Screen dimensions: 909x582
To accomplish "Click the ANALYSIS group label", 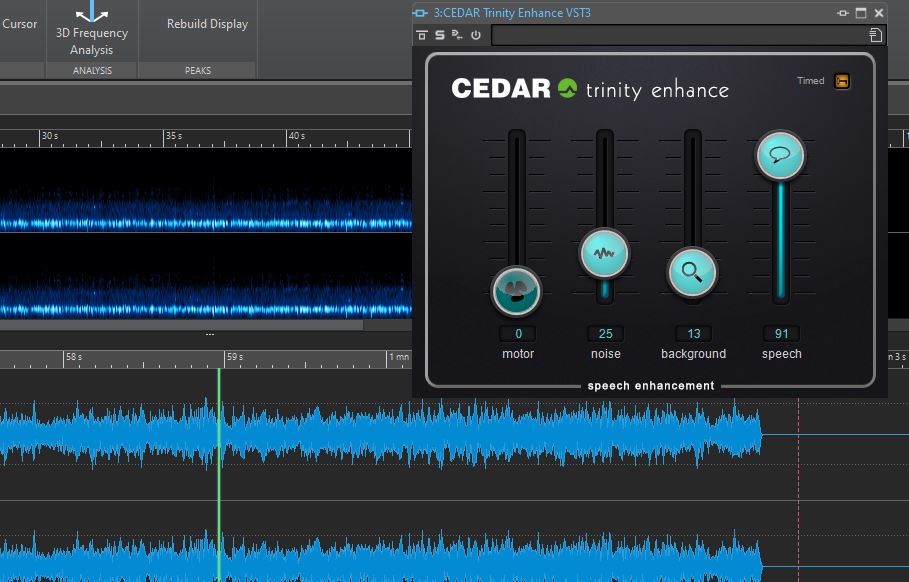I will pos(92,71).
